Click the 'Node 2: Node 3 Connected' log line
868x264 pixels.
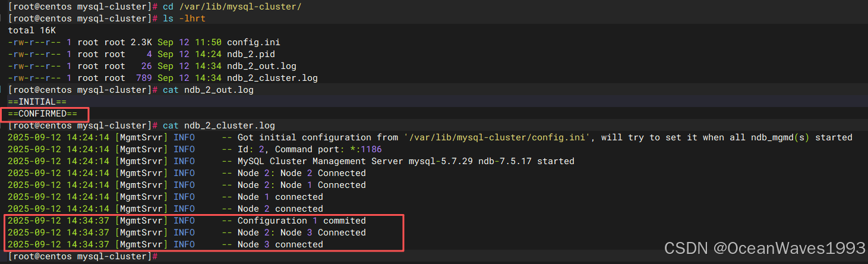[x=301, y=232]
